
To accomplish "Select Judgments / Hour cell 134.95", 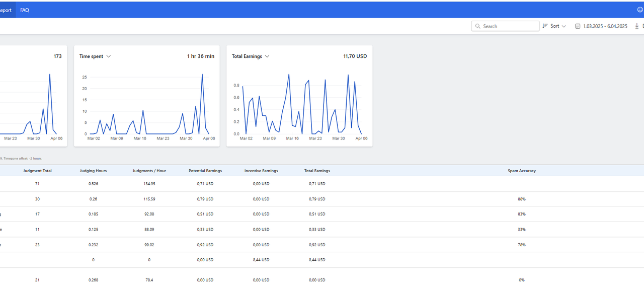I will pos(149,184).
